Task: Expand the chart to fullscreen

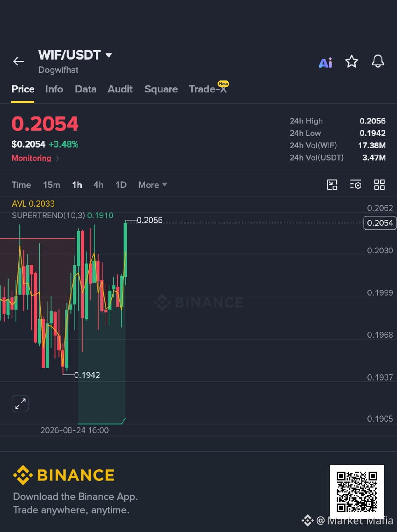Action: (20, 404)
